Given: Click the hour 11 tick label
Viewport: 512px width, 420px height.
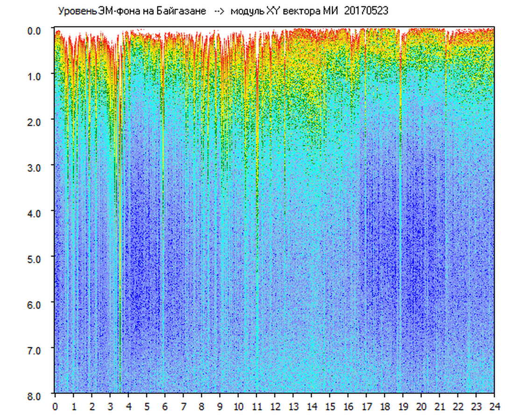Looking at the screenshot, I should 256,406.
